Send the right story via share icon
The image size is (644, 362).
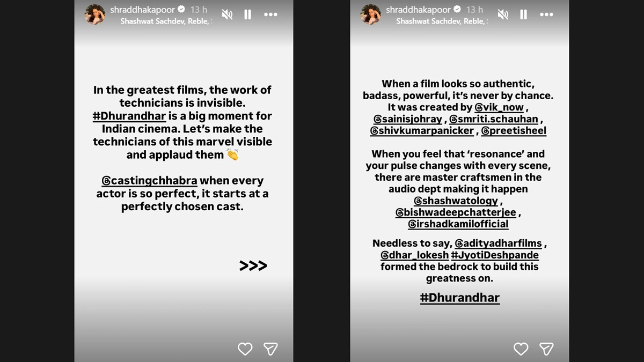click(546, 349)
